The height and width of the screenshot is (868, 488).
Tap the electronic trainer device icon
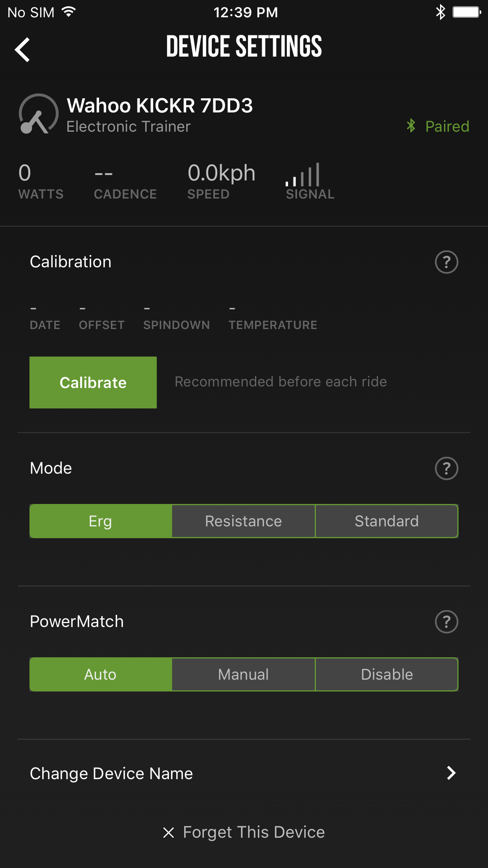coord(39,114)
